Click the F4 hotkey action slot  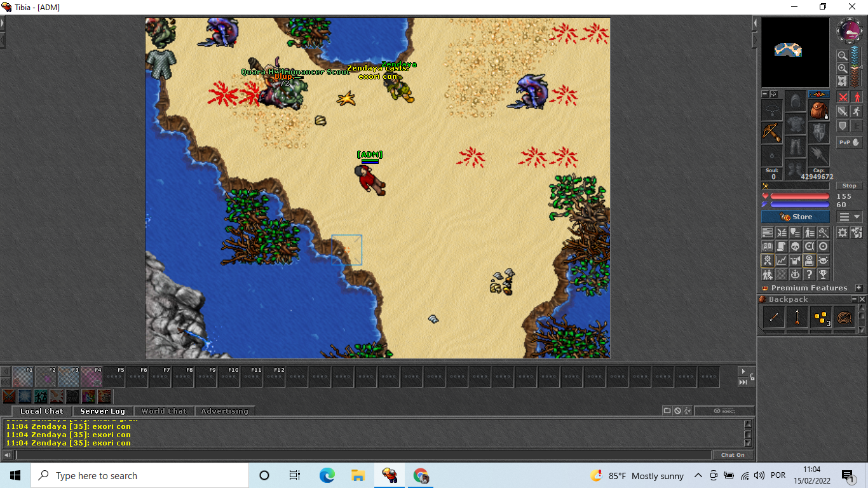coord(92,377)
